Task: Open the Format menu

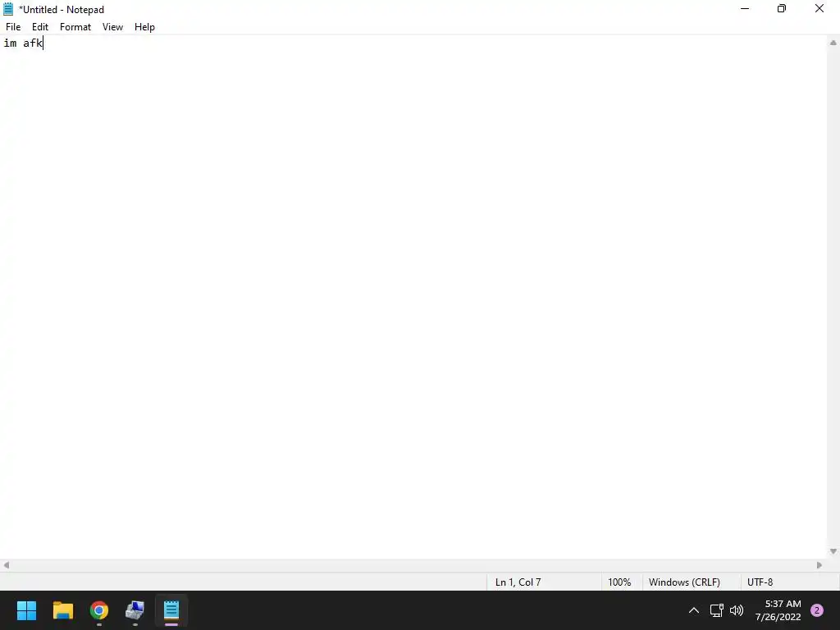Action: (x=75, y=27)
